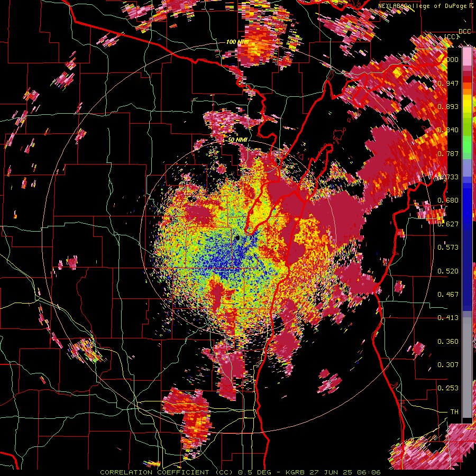
Task: Click the KGRB station identifier in footer
Action: tap(296, 472)
